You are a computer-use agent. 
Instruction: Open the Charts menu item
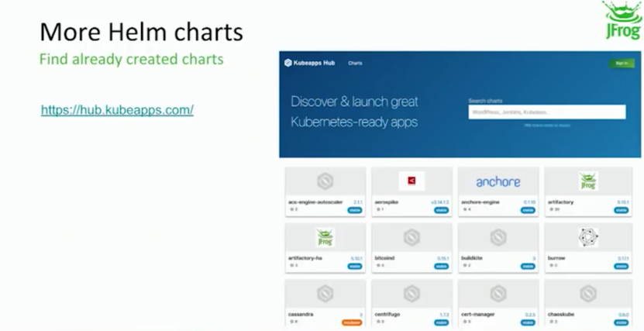(x=355, y=64)
